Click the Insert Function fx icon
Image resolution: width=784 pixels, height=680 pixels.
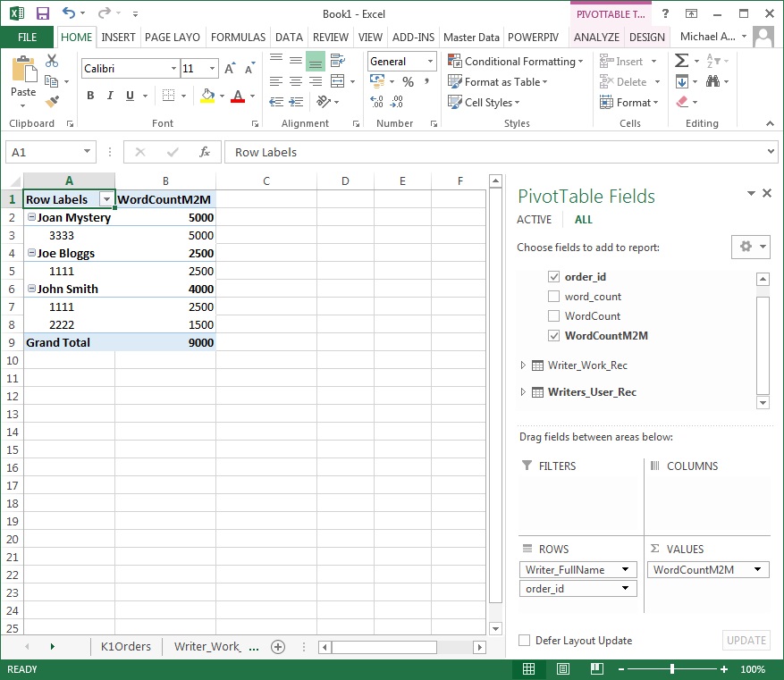(204, 152)
